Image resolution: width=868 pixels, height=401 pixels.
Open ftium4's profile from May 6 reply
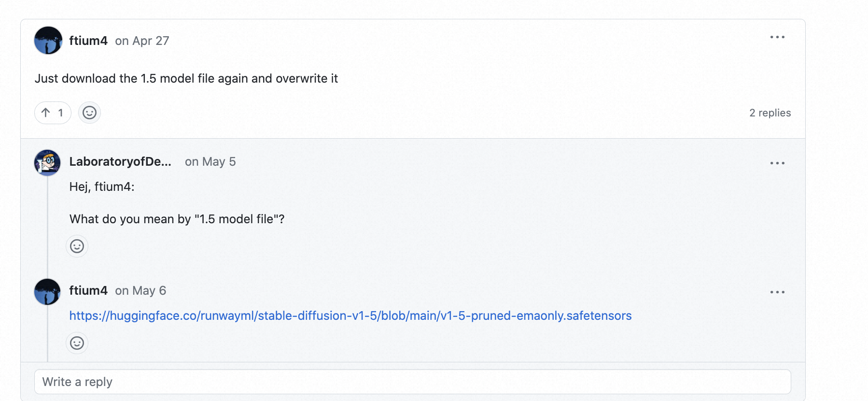[88, 290]
